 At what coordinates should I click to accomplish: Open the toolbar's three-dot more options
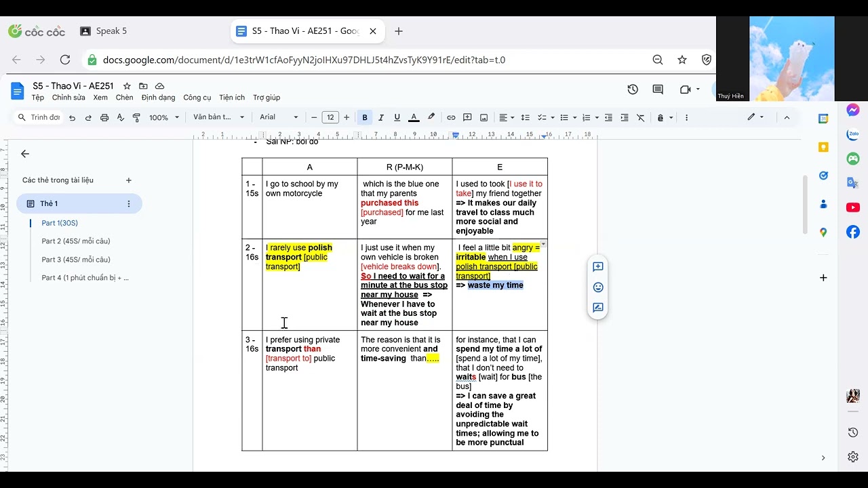pos(686,117)
